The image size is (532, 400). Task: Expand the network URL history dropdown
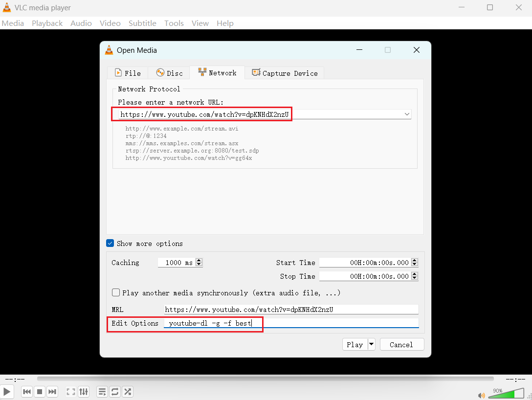pos(407,114)
